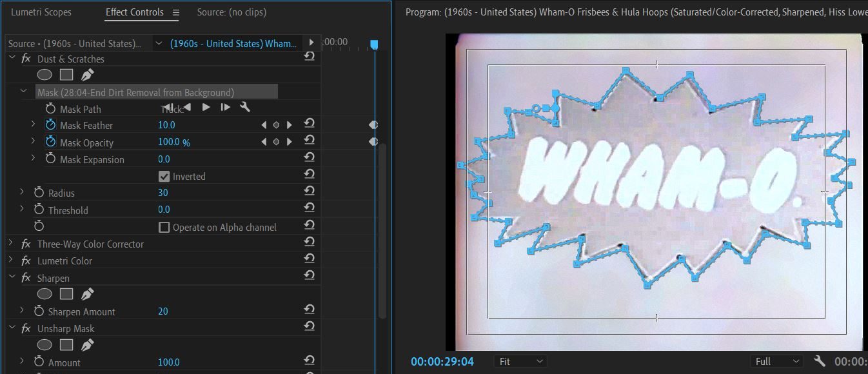The image size is (868, 374).
Task: Reset the Dust & Scratches effect
Action: [310, 57]
